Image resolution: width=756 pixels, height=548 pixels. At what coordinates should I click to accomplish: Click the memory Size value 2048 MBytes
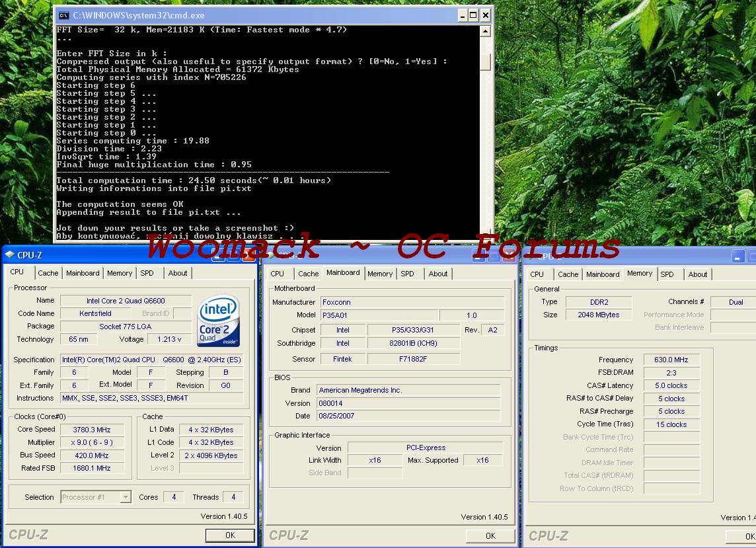pos(599,315)
